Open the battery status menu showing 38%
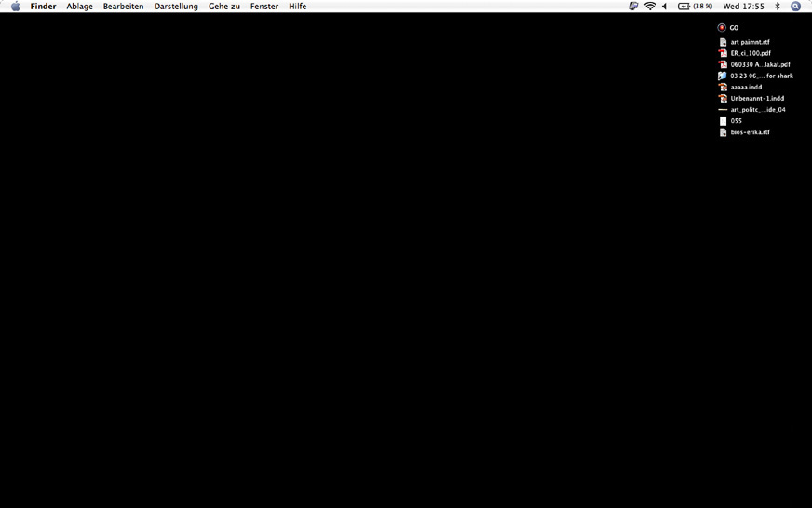The height and width of the screenshot is (508, 812). 695,7
